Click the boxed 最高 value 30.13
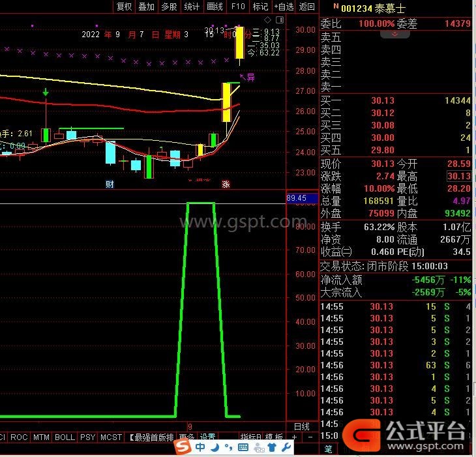The height and width of the screenshot is (457, 476). click(458, 176)
